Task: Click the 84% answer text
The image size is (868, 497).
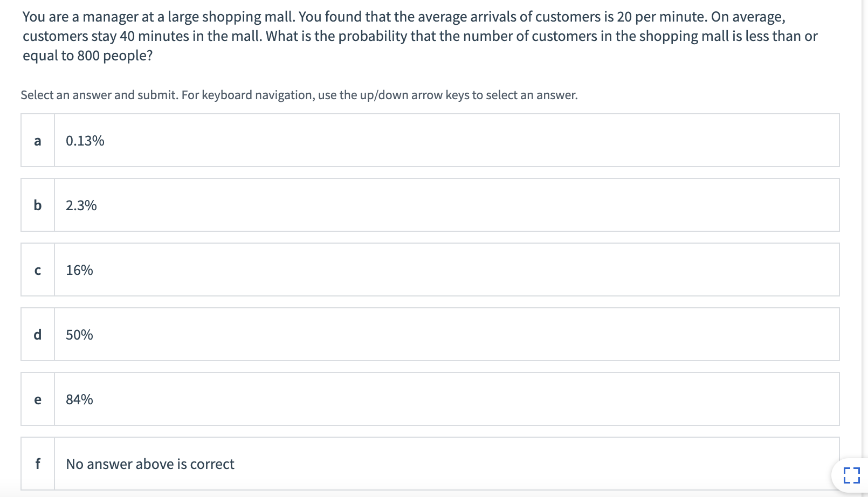Action: click(x=79, y=399)
